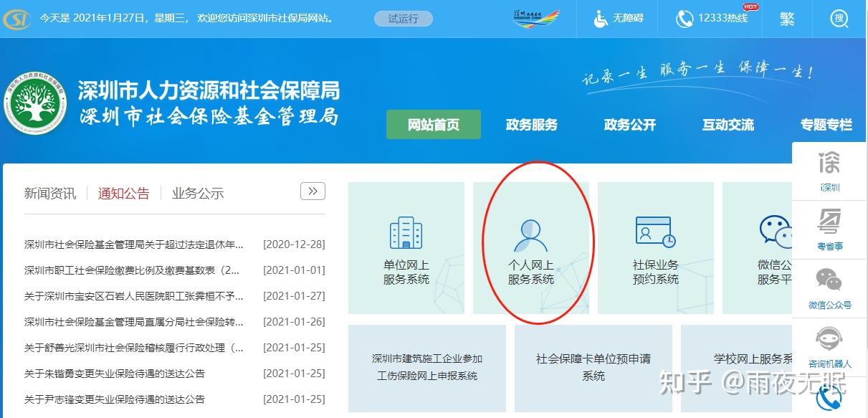Switch to the 业务公示 tab
This screenshot has height=418, width=868.
click(x=196, y=192)
